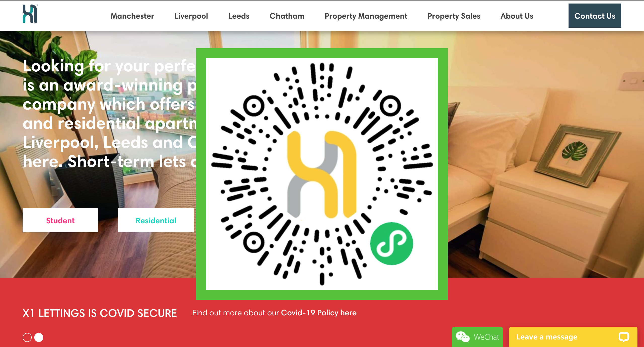Click the WeChat QR code image

point(322,174)
